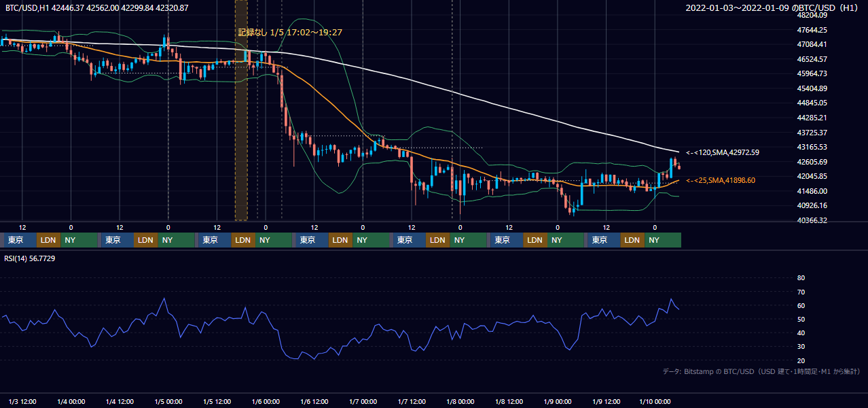
Task: Click the RSI axis value 80
Action: 801,278
